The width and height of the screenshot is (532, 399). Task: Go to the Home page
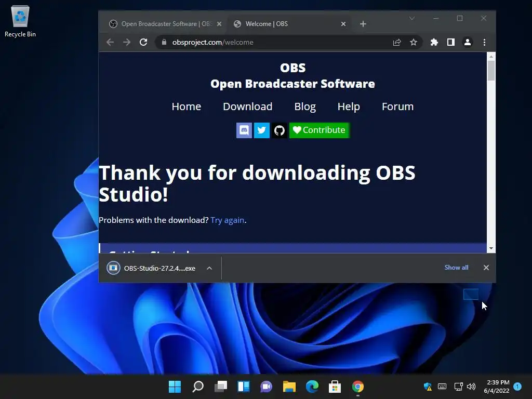pos(187,107)
